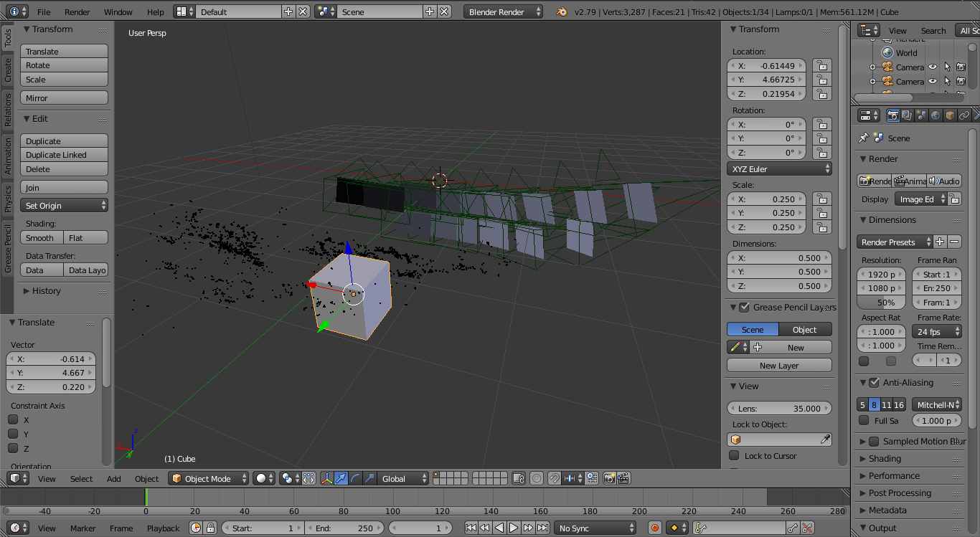Open the Info editor type selector
The width and height of the screenshot is (980, 537).
(x=18, y=11)
